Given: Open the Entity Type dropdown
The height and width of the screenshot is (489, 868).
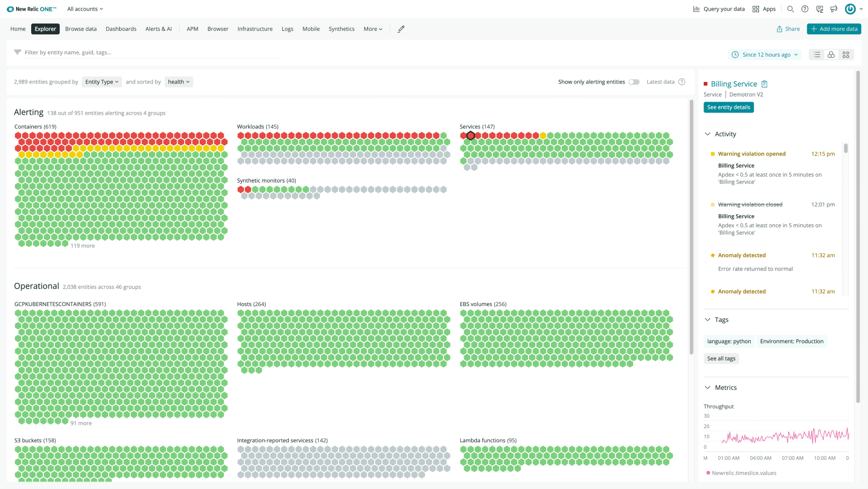Looking at the screenshot, I should pyautogui.click(x=102, y=81).
